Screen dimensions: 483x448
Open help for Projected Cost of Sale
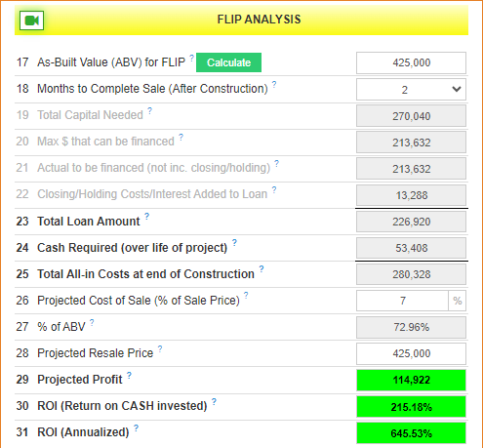pyautogui.click(x=246, y=295)
